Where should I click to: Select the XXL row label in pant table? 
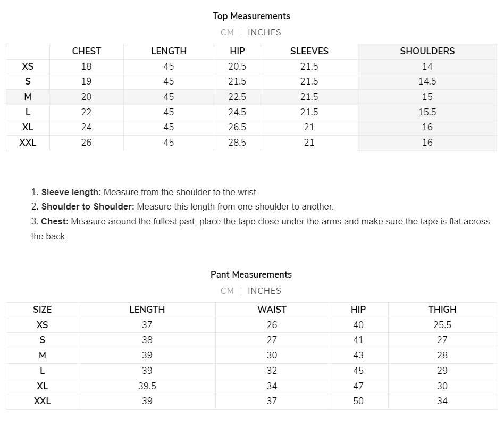tap(43, 401)
